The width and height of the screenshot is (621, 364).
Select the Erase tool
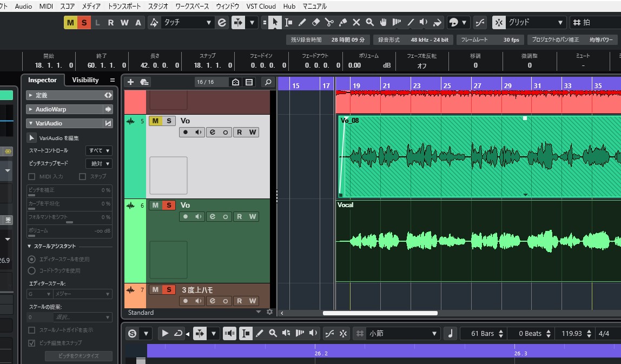tap(316, 23)
